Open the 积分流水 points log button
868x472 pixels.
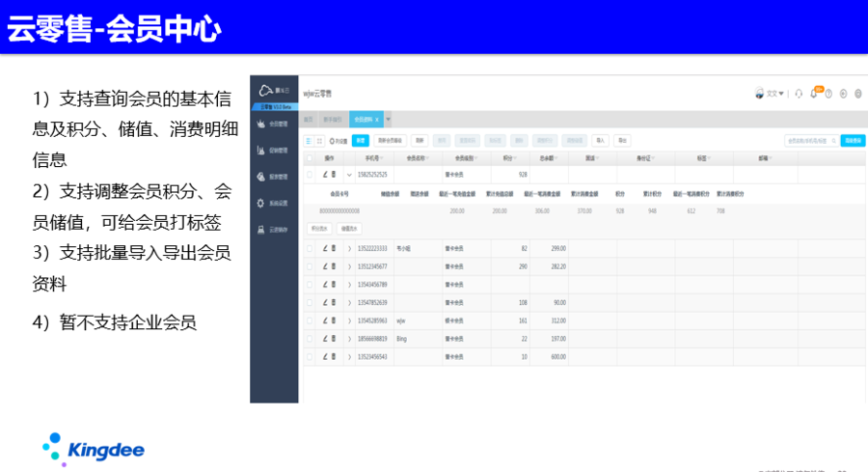coord(319,228)
